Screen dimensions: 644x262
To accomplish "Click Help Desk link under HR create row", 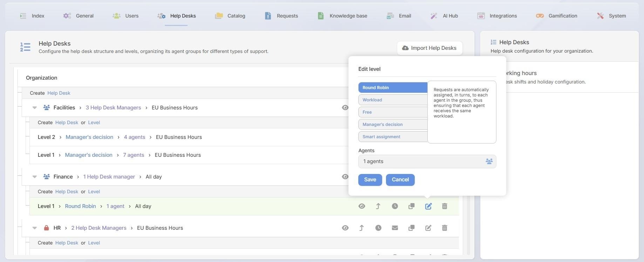I will pos(67,243).
